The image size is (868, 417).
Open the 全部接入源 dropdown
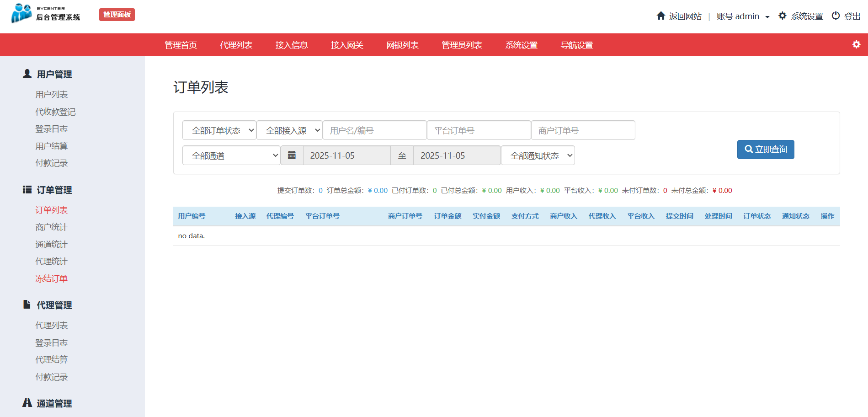289,130
